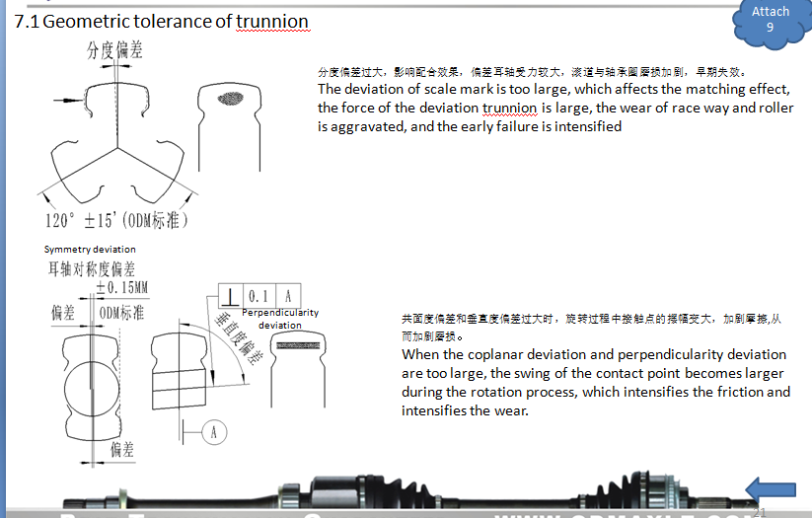Screen dimensions: 812x518
Task: Click the blue back arrow shape
Action: (x=771, y=489)
